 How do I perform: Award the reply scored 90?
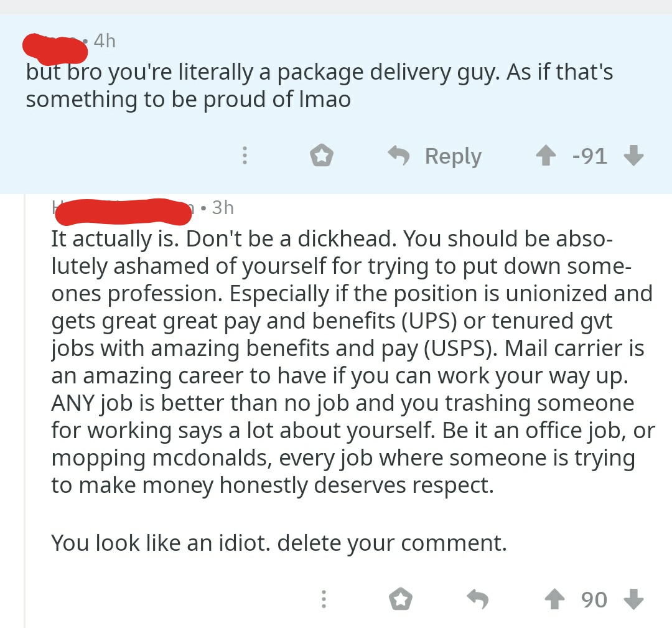coord(401,599)
